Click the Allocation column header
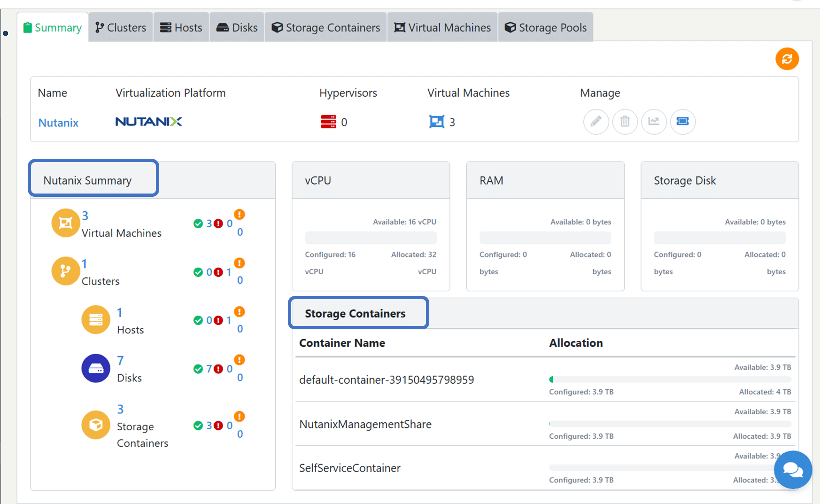 (x=576, y=343)
